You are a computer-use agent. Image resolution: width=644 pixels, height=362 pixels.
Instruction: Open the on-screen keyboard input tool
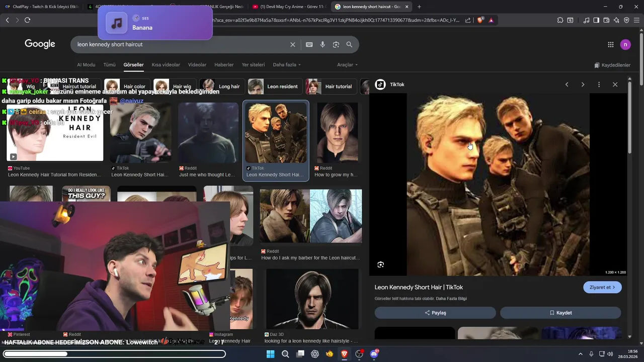pyautogui.click(x=309, y=44)
